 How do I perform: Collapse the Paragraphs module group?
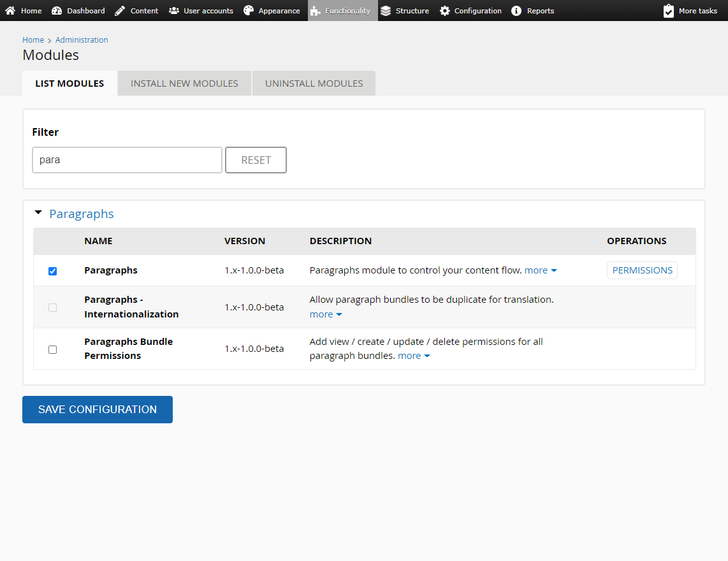coord(38,213)
